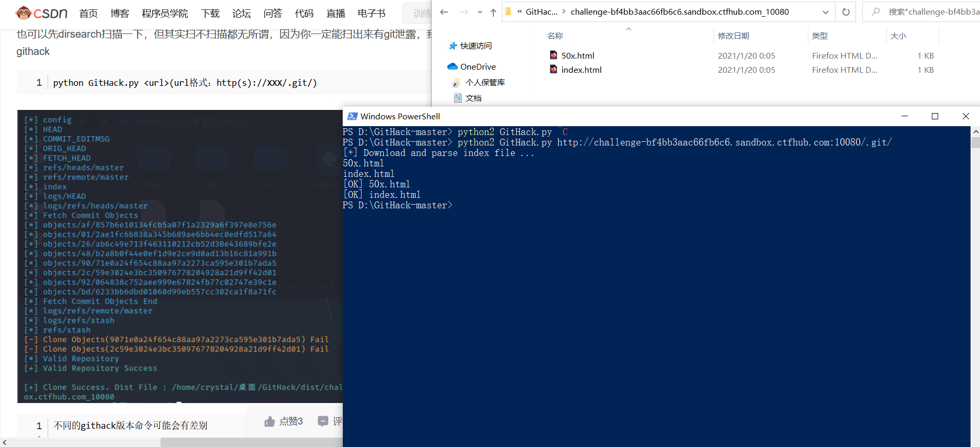Screen dimensions: 980x447
Task: Sort files by 大小 column
Action: (x=898, y=36)
